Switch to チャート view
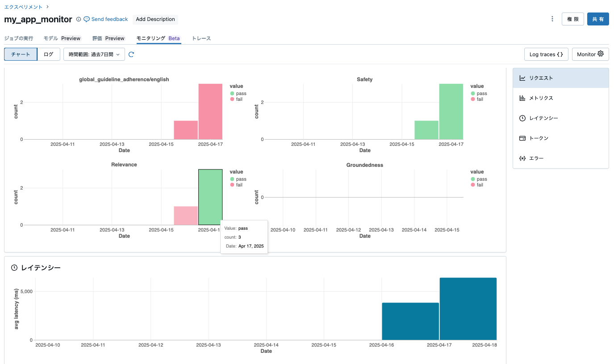This screenshot has width=614, height=364. point(21,54)
